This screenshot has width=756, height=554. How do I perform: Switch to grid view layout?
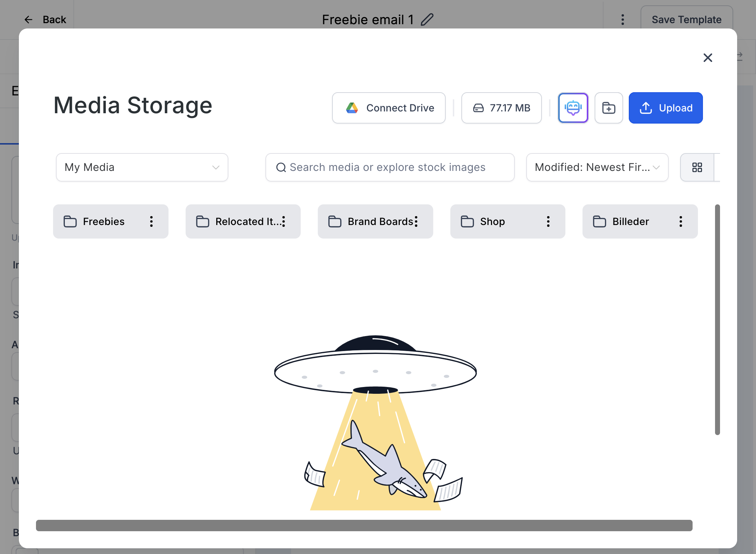(697, 167)
